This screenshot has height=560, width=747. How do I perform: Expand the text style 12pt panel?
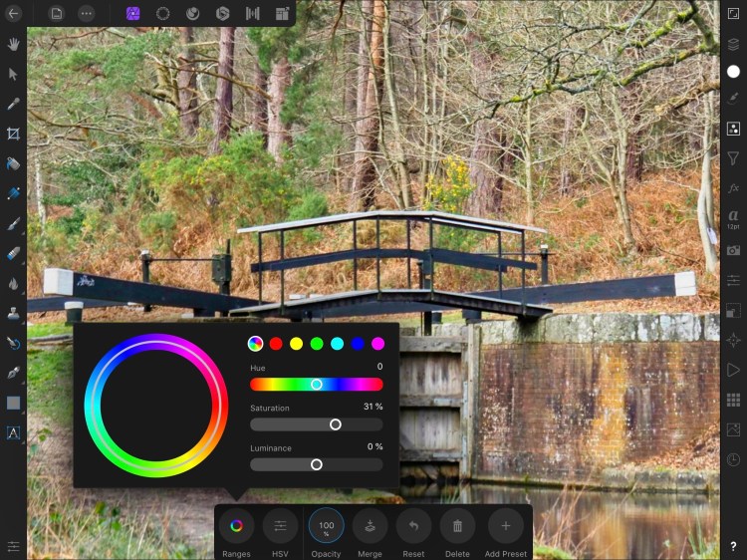(x=733, y=218)
